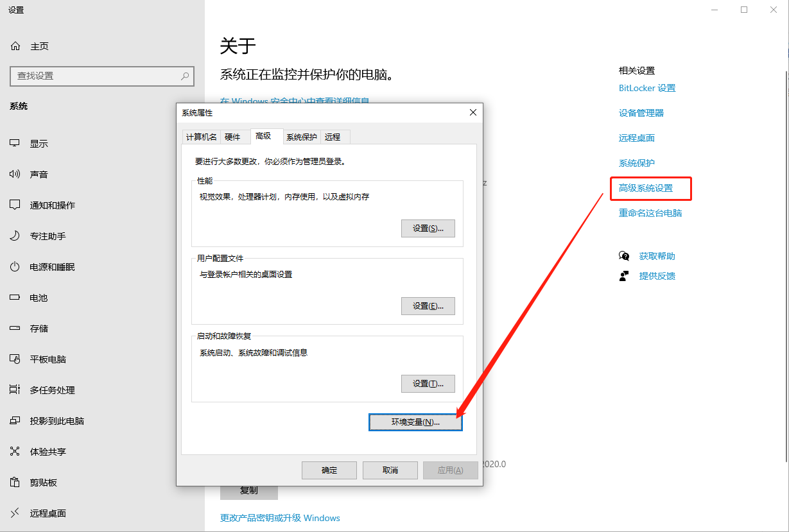Switch to the 计算机名 tab
789x532 pixels.
[201, 137]
